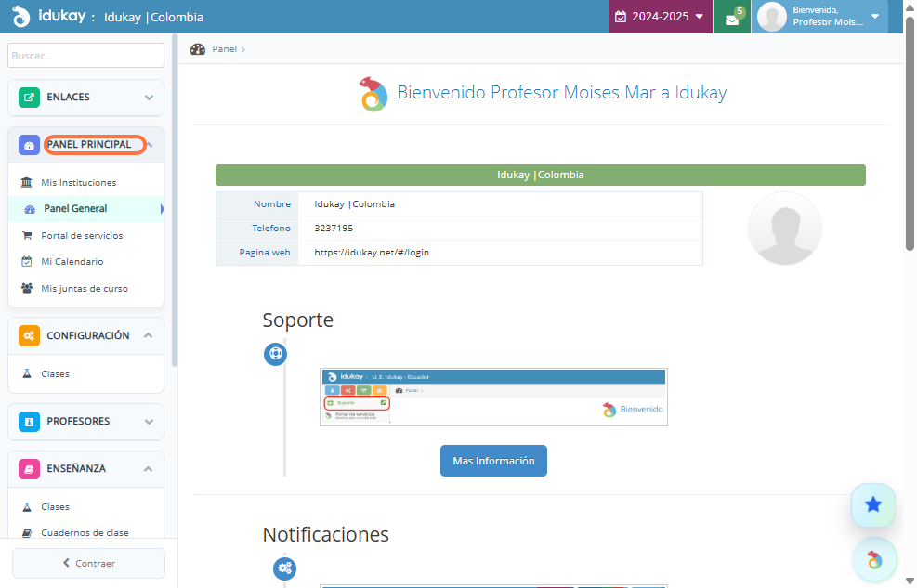Open Clases under Configuración
917x588 pixels.
point(86,373)
